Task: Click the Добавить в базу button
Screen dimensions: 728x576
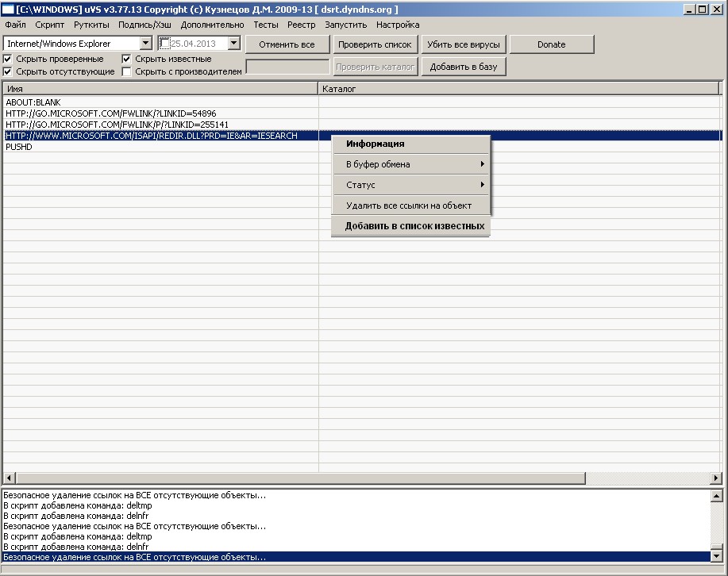Action: [464, 67]
